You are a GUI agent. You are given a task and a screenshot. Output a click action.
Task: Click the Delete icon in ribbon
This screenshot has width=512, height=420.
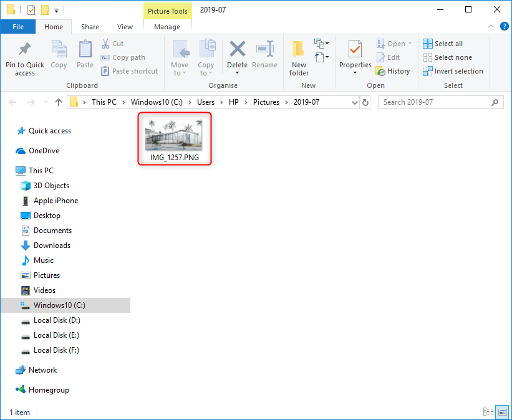pos(237,49)
